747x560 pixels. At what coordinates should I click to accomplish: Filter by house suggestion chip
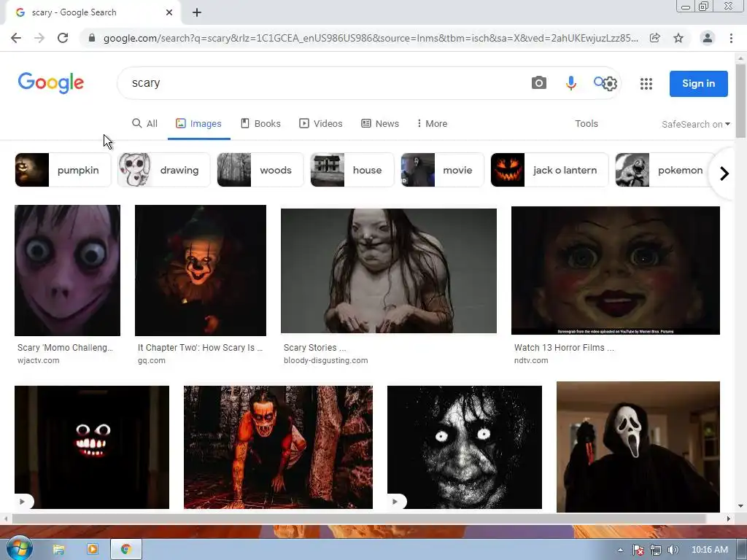coord(352,170)
